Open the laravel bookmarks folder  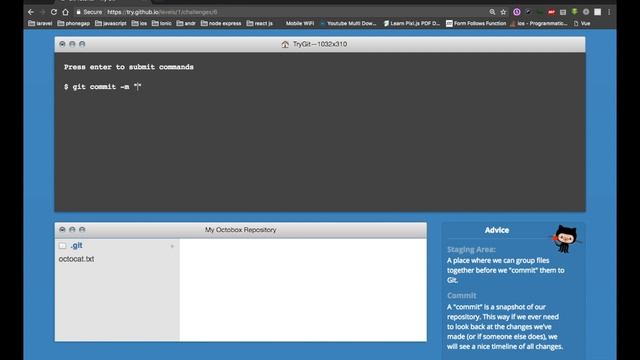click(x=40, y=23)
